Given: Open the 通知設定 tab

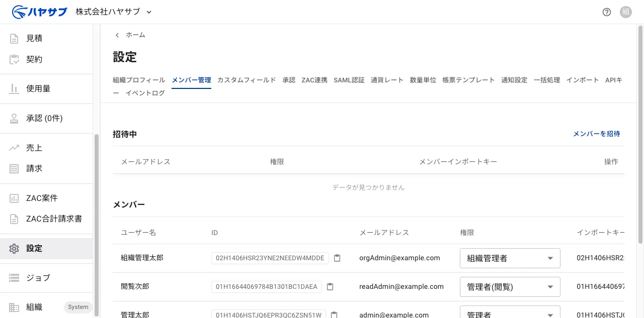Looking at the screenshot, I should click(514, 80).
